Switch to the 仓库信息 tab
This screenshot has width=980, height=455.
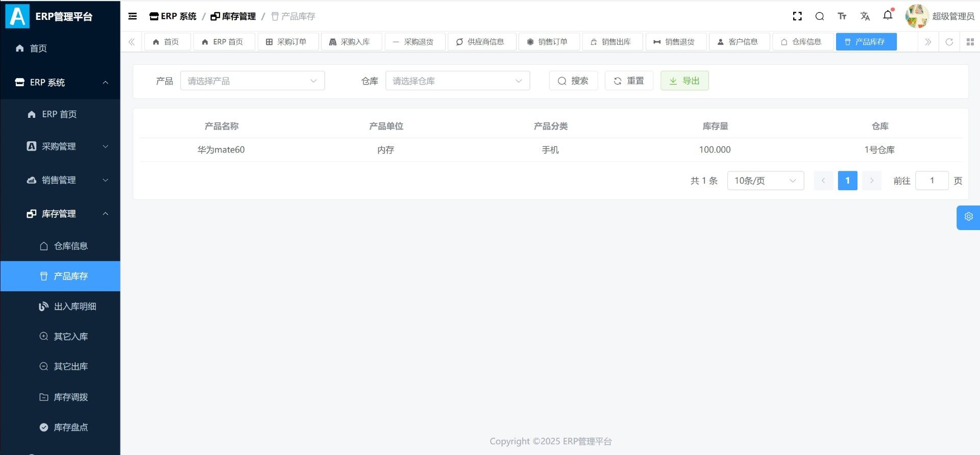[802, 42]
